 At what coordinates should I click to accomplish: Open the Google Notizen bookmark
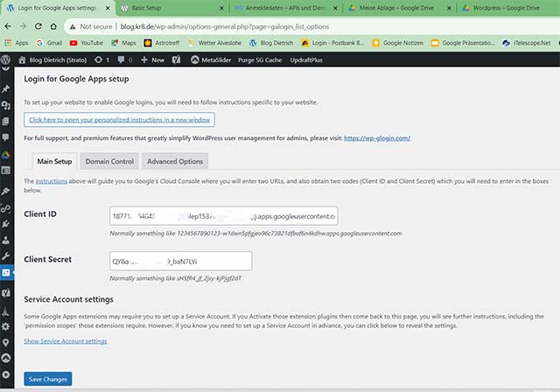[397, 43]
